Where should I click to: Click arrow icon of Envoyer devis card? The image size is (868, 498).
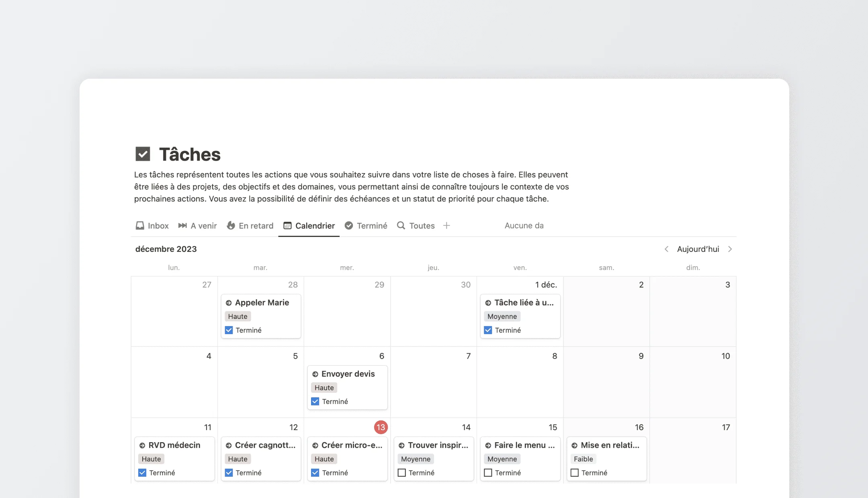click(315, 374)
